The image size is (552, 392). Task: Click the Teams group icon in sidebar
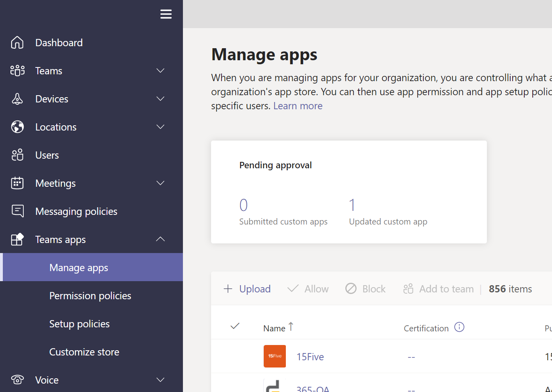point(17,71)
